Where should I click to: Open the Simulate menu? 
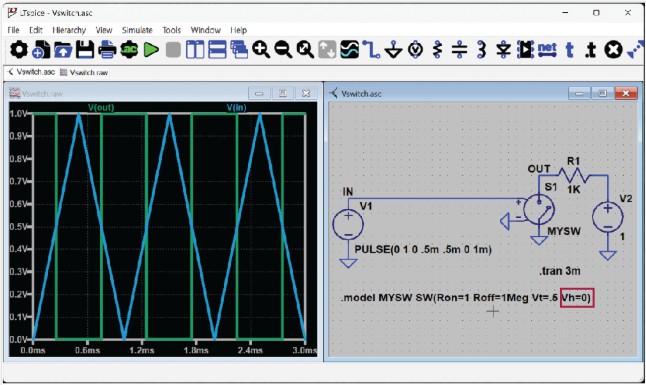pyautogui.click(x=137, y=30)
